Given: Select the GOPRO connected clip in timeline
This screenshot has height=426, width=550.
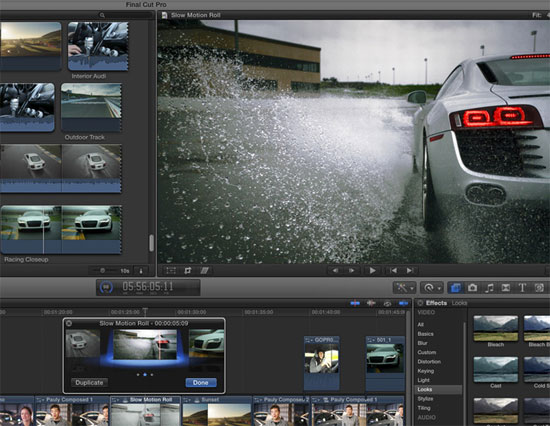Looking at the screenshot, I should (x=322, y=363).
